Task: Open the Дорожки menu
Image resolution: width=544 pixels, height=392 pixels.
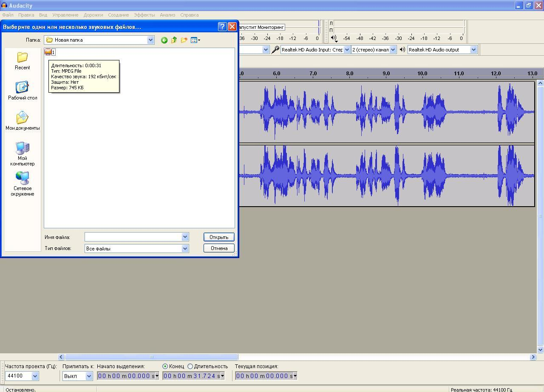Action: (x=93, y=15)
